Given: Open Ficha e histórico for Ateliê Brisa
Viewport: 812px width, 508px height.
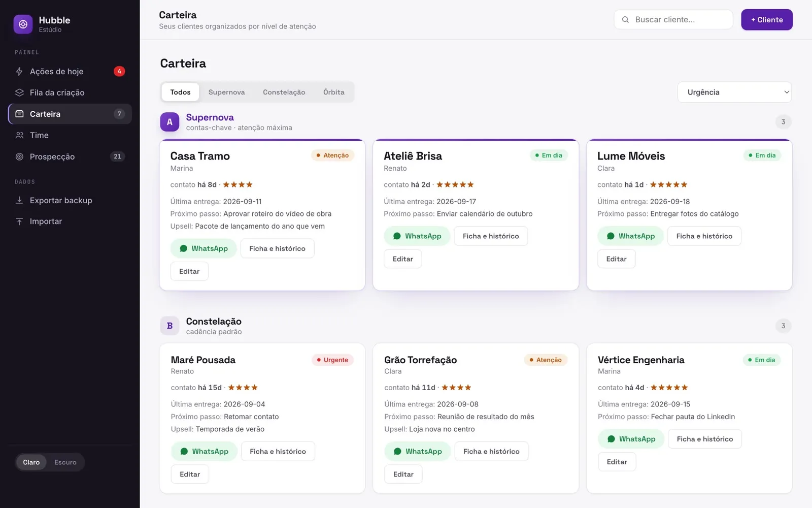Looking at the screenshot, I should [x=491, y=236].
